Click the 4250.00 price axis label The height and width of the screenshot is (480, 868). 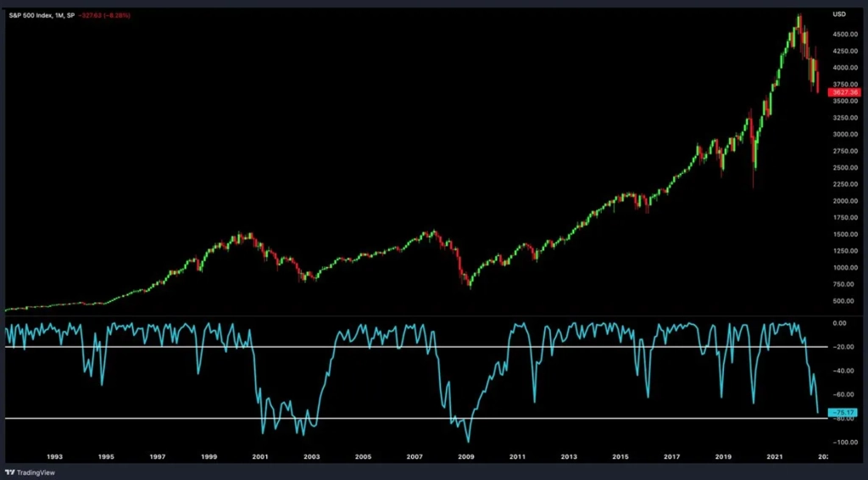tap(845, 51)
